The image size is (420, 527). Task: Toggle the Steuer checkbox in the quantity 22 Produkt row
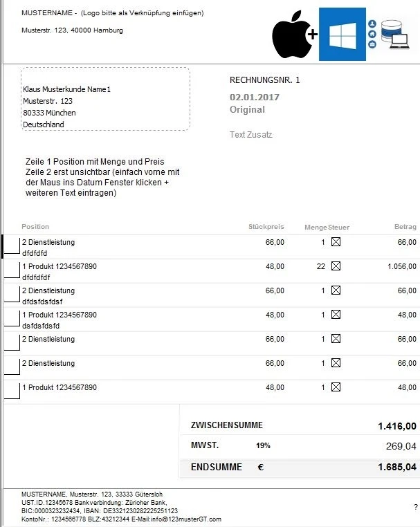coord(336,266)
